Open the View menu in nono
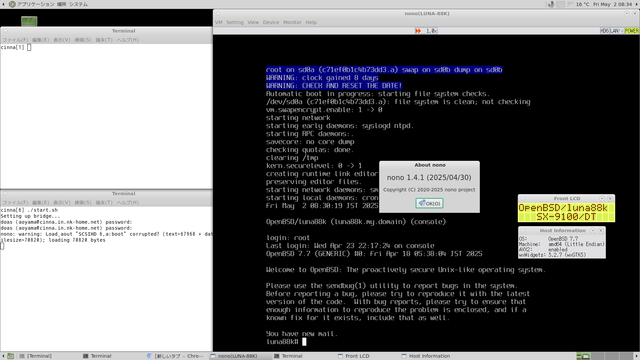The image size is (640, 360). (x=253, y=22)
